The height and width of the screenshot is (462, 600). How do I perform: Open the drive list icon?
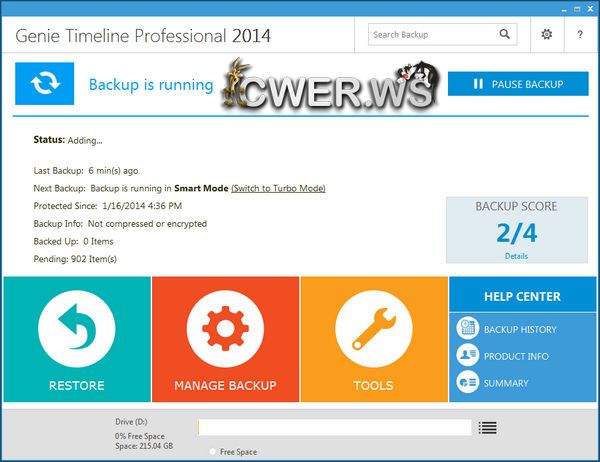click(x=488, y=428)
